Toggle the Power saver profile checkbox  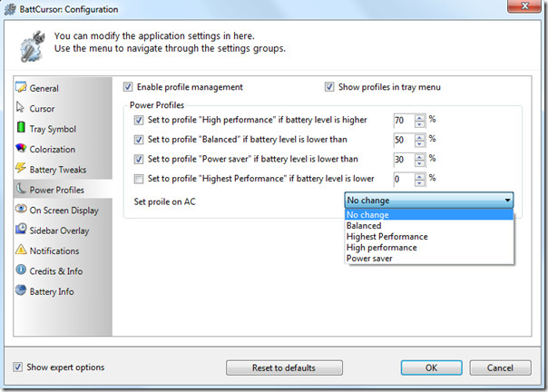click(x=139, y=159)
